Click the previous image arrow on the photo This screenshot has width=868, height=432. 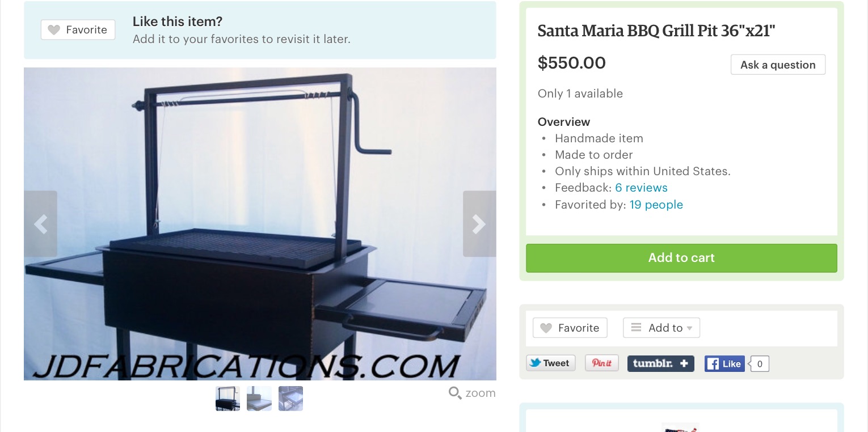coord(40,224)
